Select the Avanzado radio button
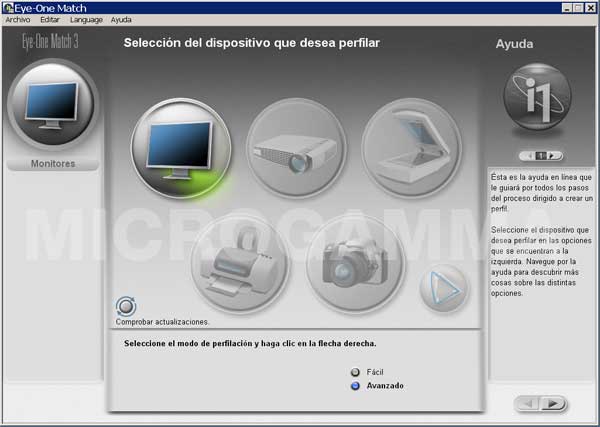Image resolution: width=600 pixels, height=427 pixels. pyautogui.click(x=355, y=386)
